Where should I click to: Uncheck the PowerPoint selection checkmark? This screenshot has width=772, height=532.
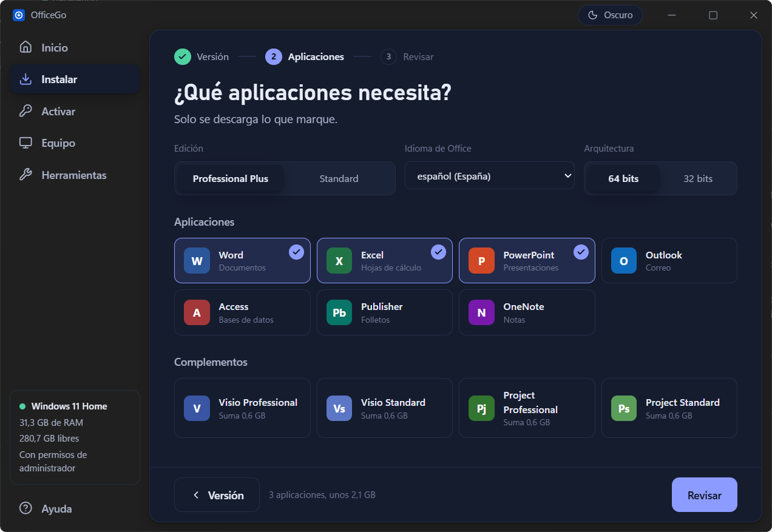[581, 252]
